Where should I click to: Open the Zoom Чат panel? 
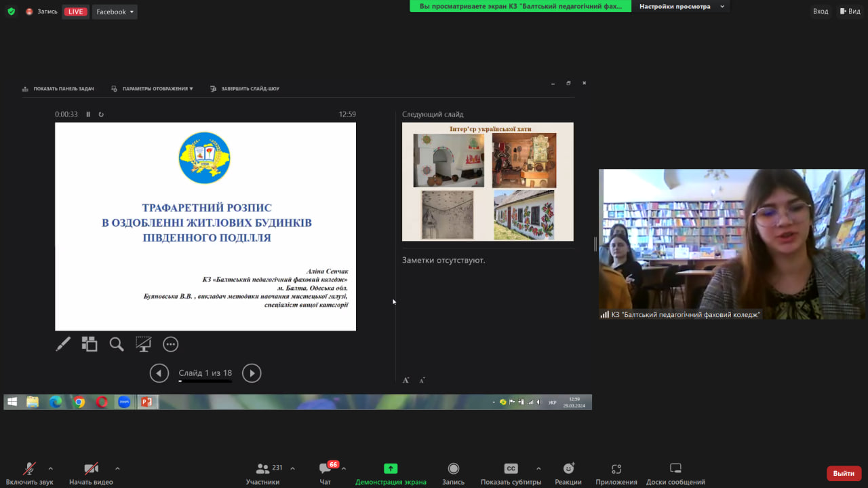[324, 472]
